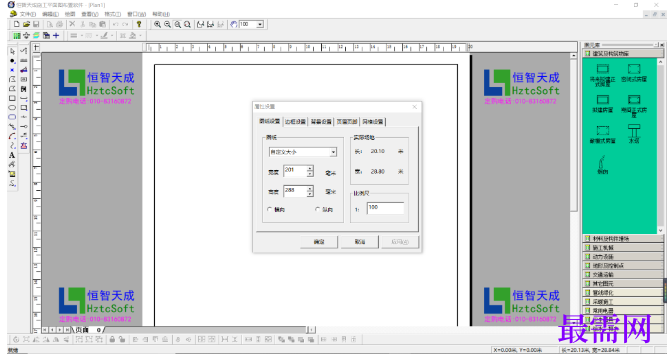Select the chimney-like shape in the library panel
This screenshot has width=670, height=360.
[x=602, y=165]
